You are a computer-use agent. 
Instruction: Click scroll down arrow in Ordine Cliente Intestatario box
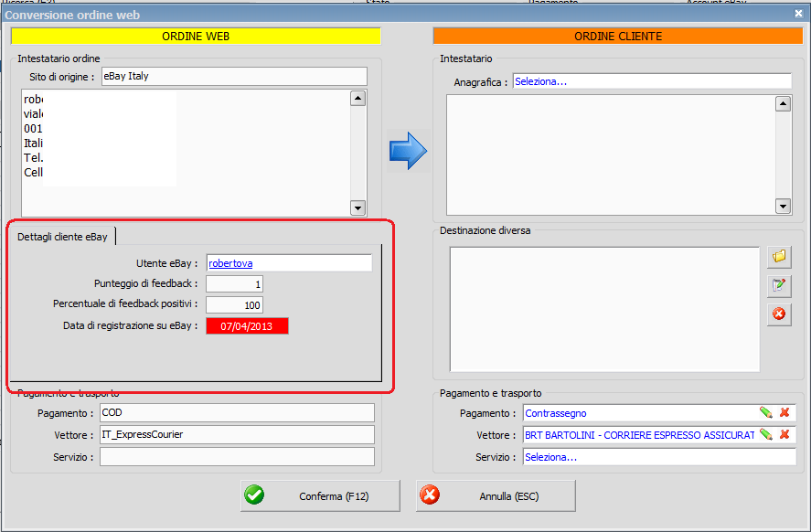pos(783,207)
